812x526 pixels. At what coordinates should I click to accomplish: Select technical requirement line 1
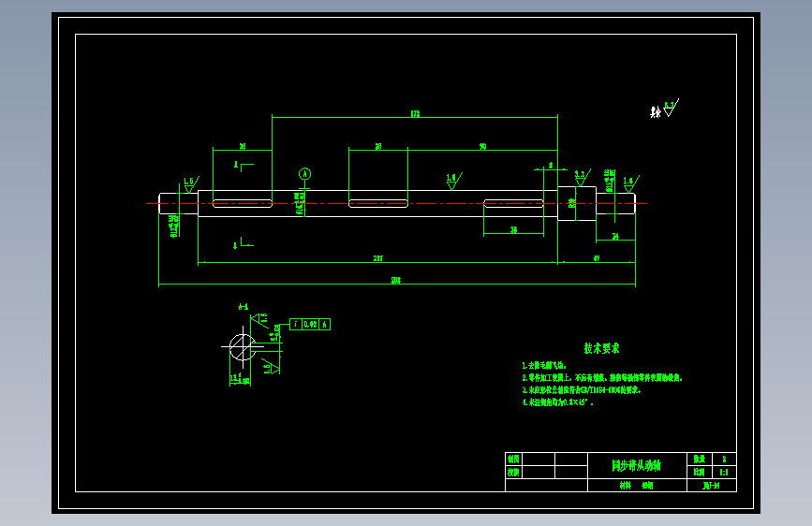[x=544, y=366]
